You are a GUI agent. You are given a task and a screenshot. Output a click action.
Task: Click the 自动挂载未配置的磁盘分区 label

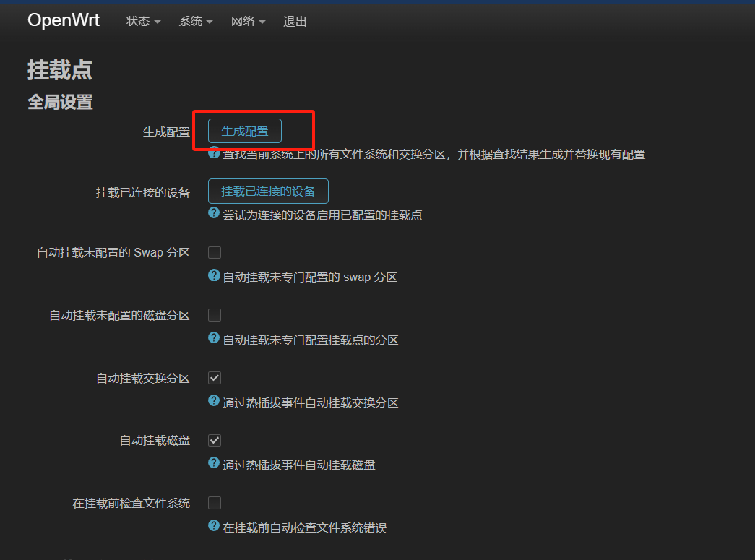click(119, 315)
